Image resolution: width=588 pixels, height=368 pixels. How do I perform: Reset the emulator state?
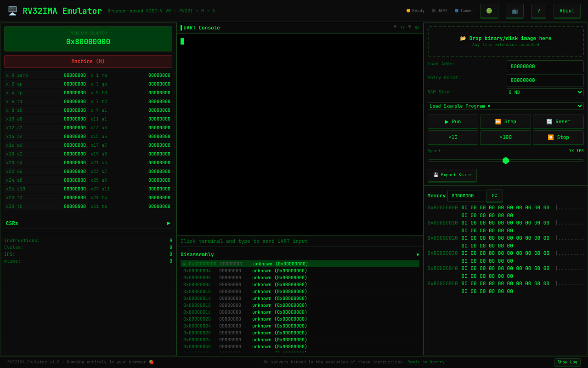pos(558,121)
